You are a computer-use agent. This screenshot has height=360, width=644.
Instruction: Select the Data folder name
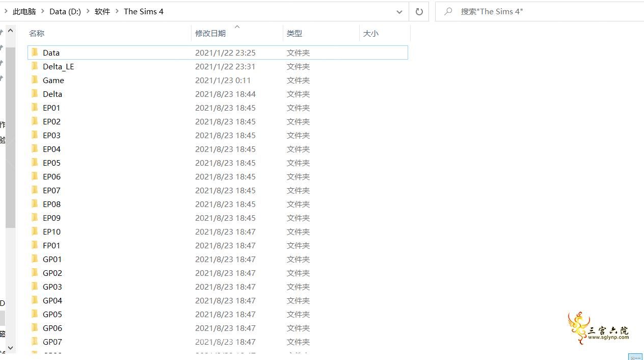(x=51, y=53)
